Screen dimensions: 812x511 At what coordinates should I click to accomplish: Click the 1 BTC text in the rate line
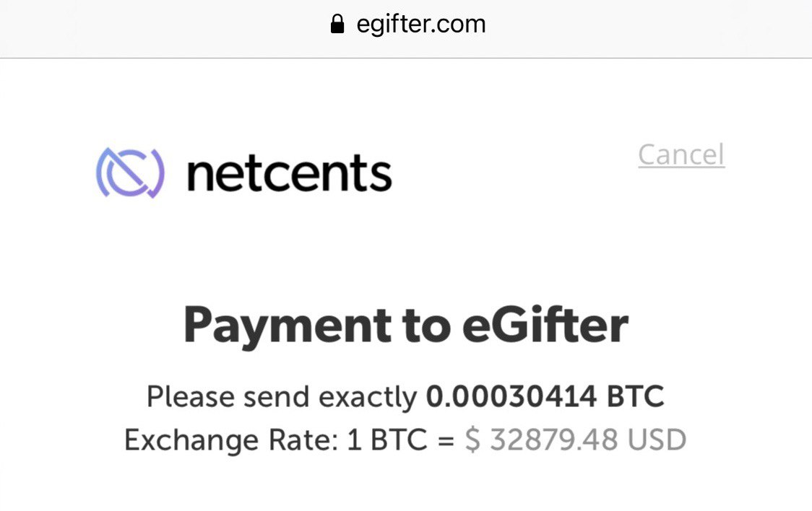[x=382, y=439]
